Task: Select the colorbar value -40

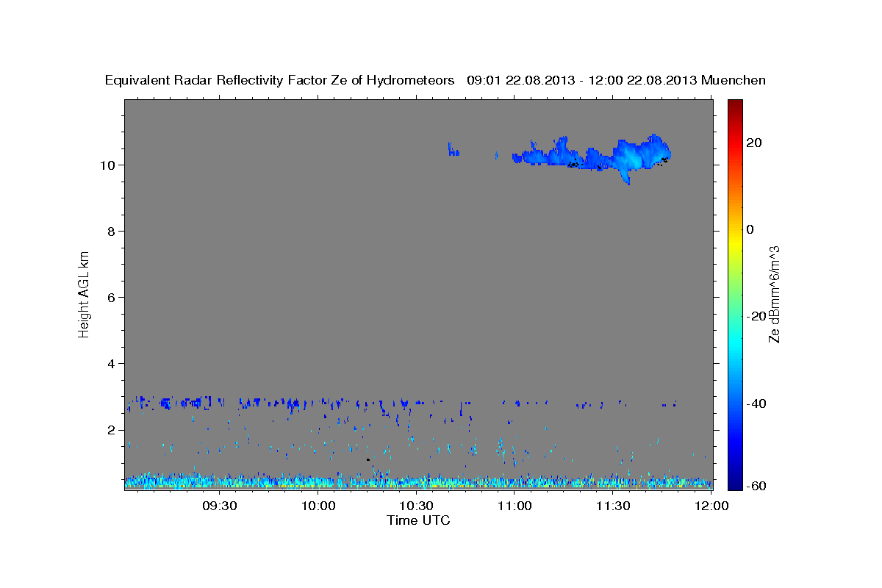Action: point(756,404)
